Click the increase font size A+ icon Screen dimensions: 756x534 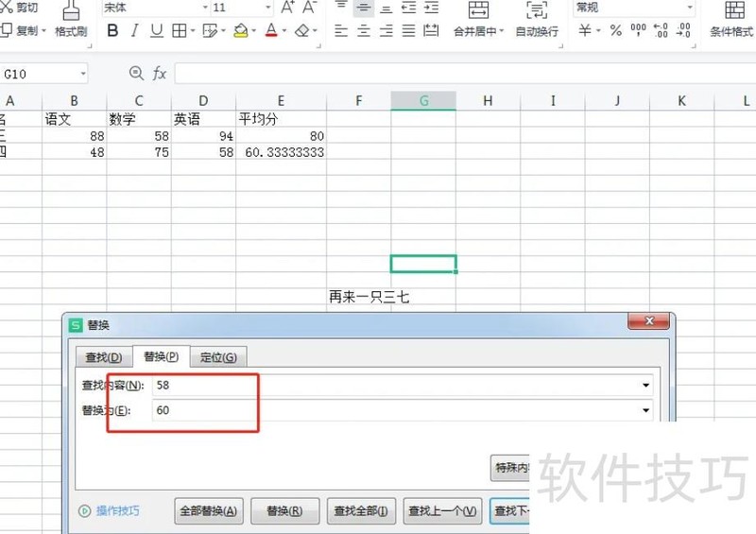tap(288, 8)
